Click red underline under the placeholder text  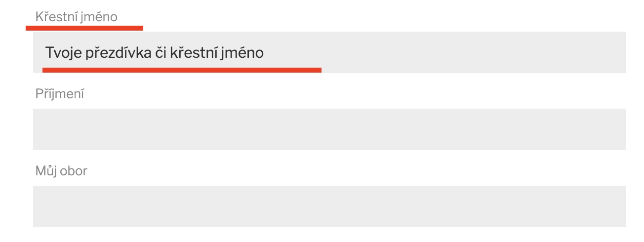[182, 70]
